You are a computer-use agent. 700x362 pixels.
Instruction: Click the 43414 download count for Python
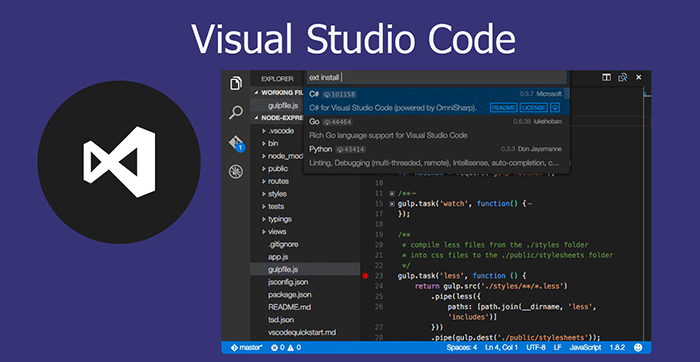click(x=351, y=149)
